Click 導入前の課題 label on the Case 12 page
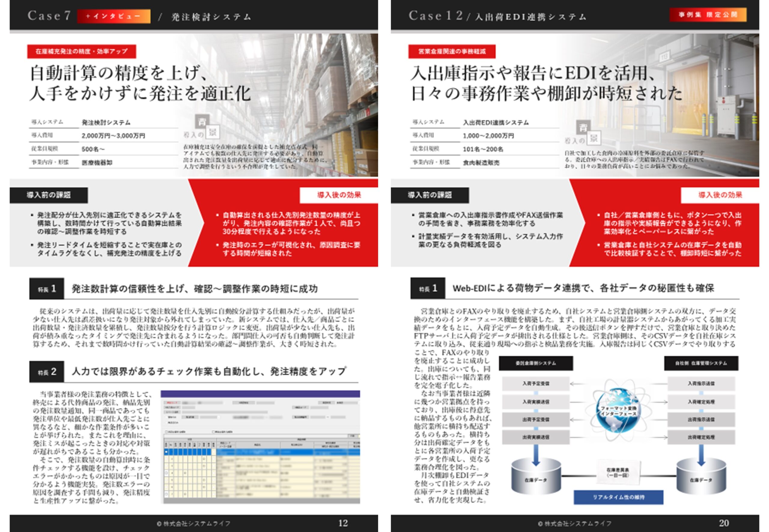This screenshot has height=532, width=769. pyautogui.click(x=430, y=195)
